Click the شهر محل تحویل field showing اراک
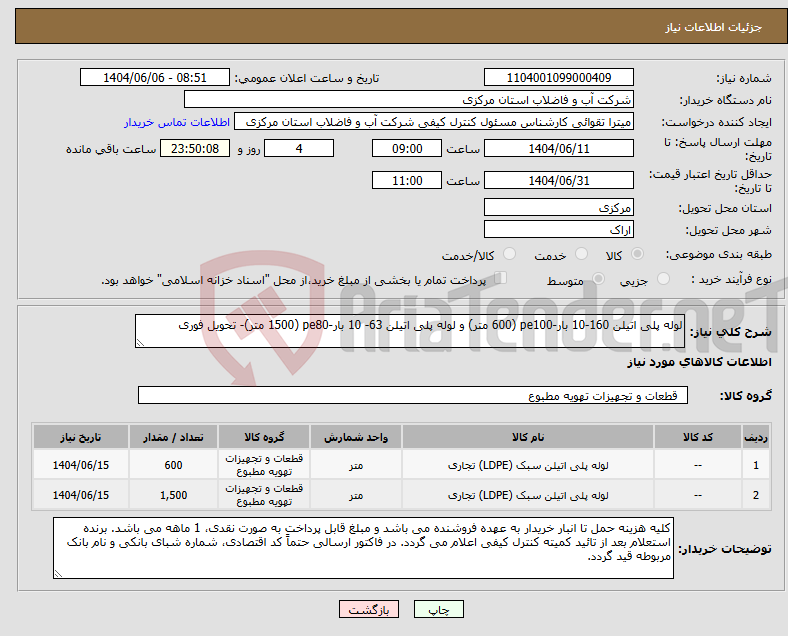The height and width of the screenshot is (636, 788). pyautogui.click(x=558, y=230)
